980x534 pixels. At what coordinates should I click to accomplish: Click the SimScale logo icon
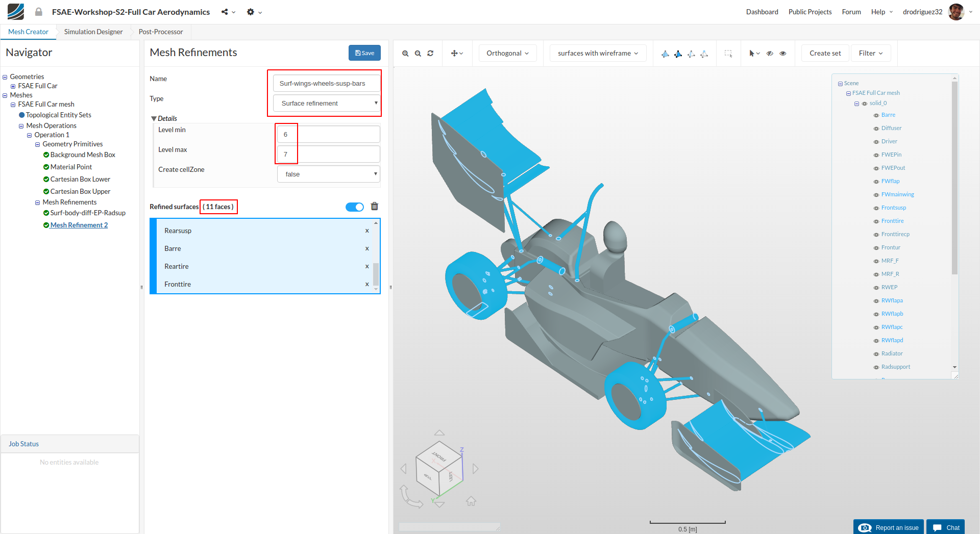pyautogui.click(x=16, y=12)
